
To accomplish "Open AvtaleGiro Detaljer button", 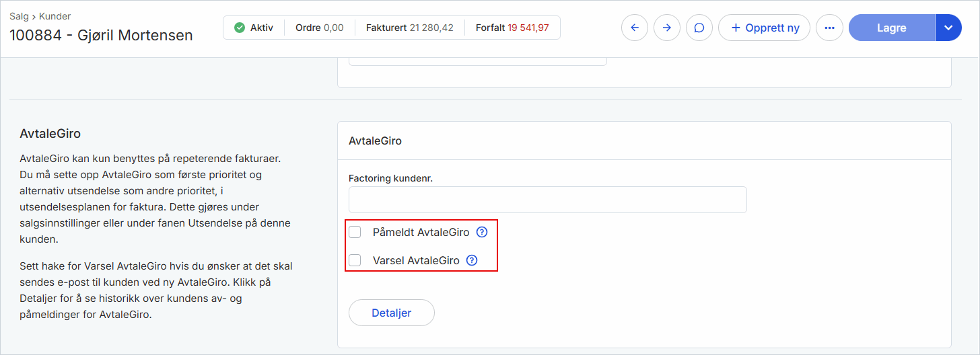I will point(391,313).
